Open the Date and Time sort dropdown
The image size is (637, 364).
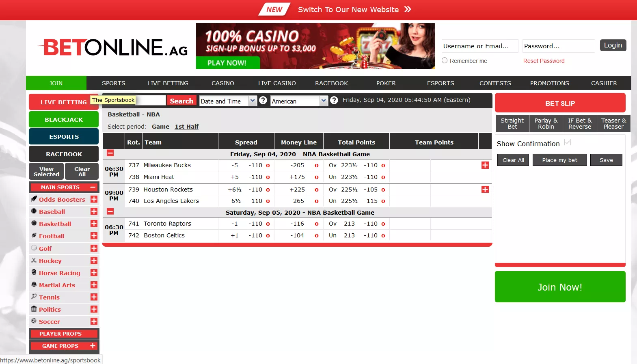[228, 101]
